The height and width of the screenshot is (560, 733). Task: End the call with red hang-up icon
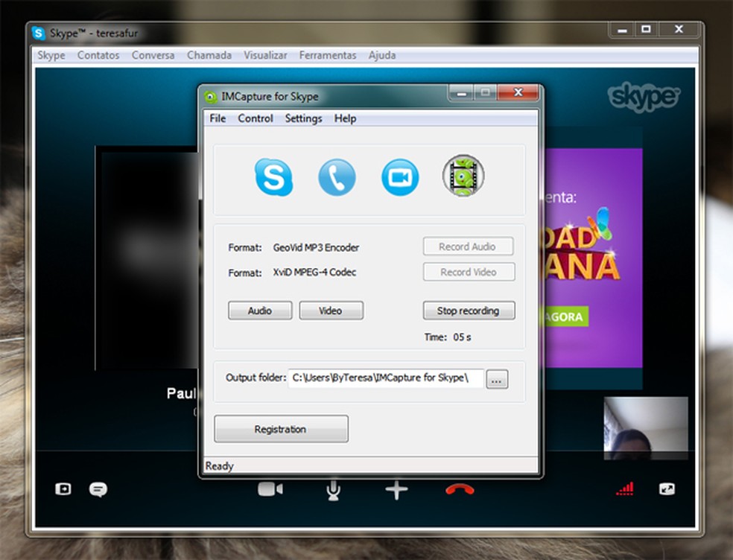[x=460, y=489]
